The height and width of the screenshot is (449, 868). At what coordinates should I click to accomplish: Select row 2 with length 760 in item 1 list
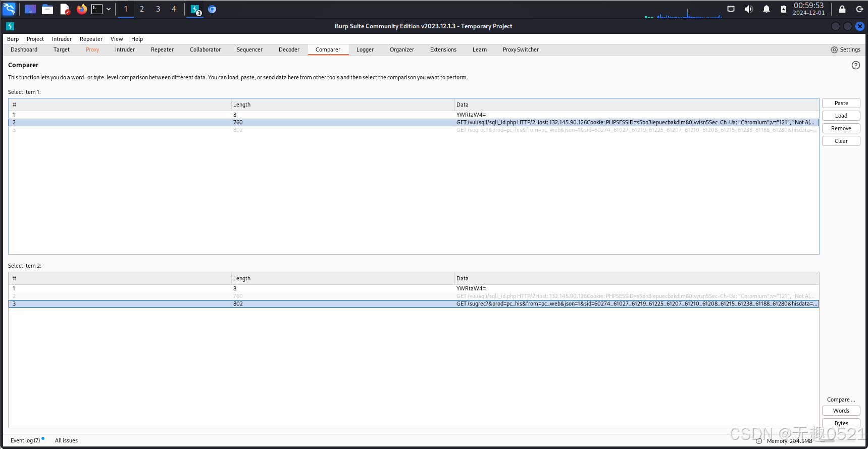coord(414,122)
